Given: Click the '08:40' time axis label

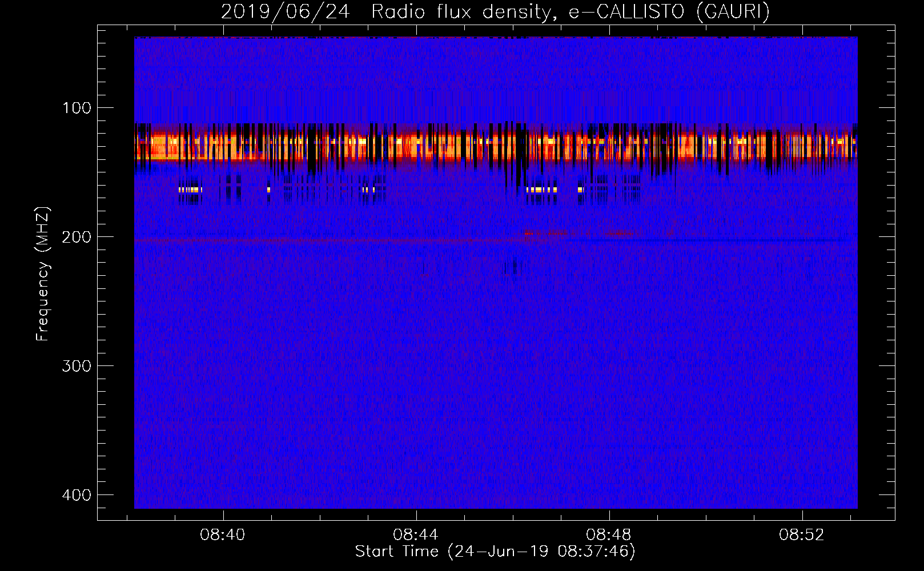Looking at the screenshot, I should click(222, 535).
